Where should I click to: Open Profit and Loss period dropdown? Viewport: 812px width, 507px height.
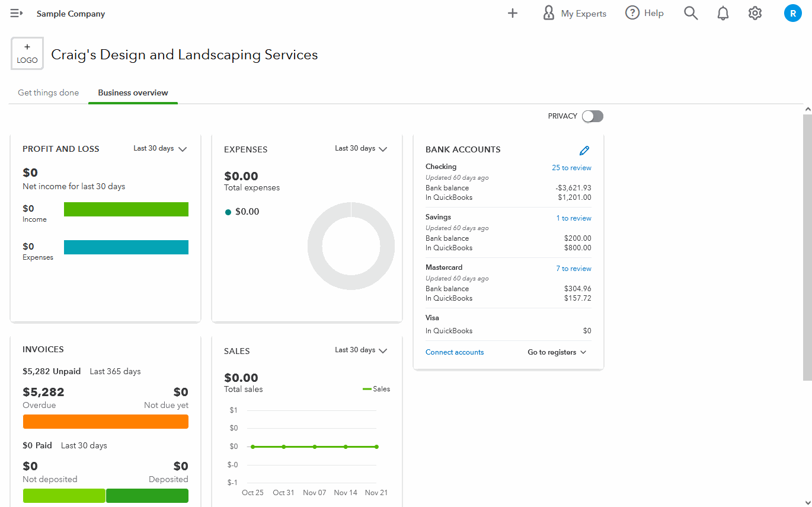tap(160, 149)
